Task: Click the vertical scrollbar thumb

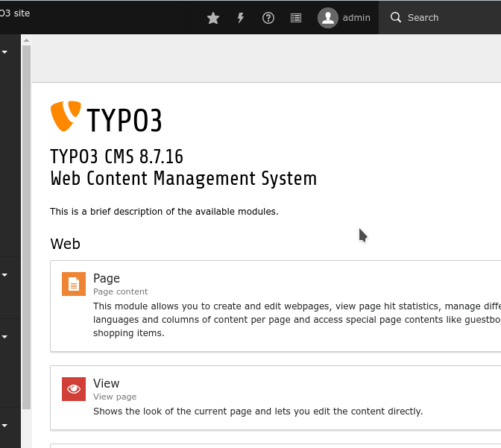Action: [27, 227]
